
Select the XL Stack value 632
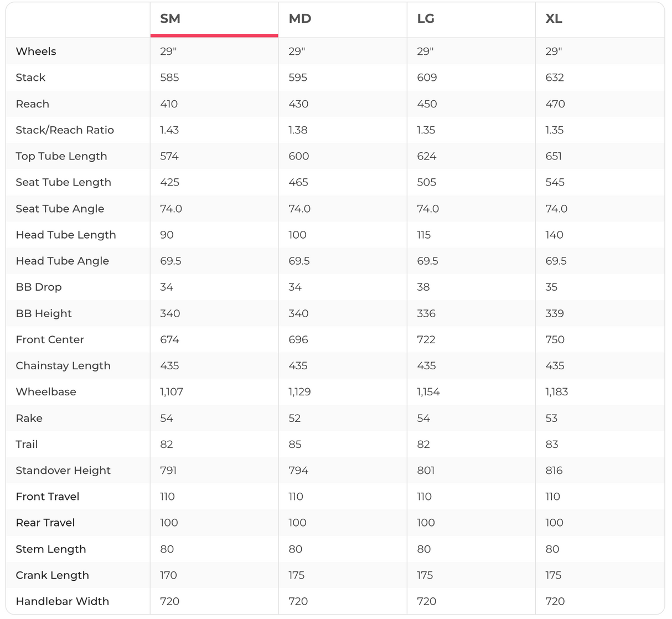point(555,78)
